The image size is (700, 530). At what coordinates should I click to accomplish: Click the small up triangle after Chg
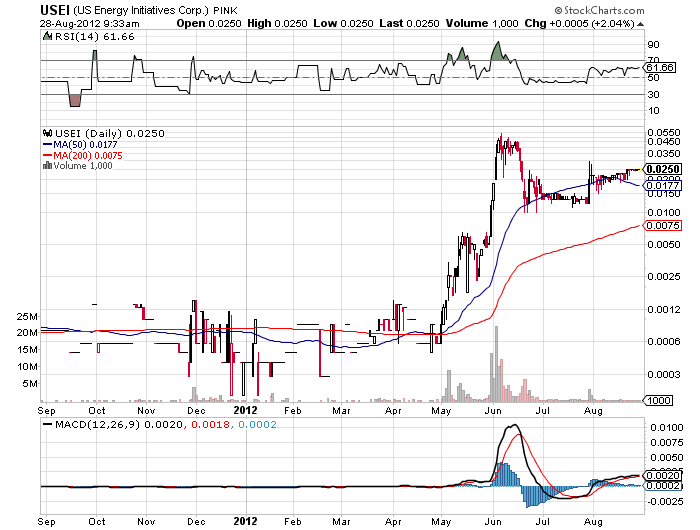coord(640,24)
